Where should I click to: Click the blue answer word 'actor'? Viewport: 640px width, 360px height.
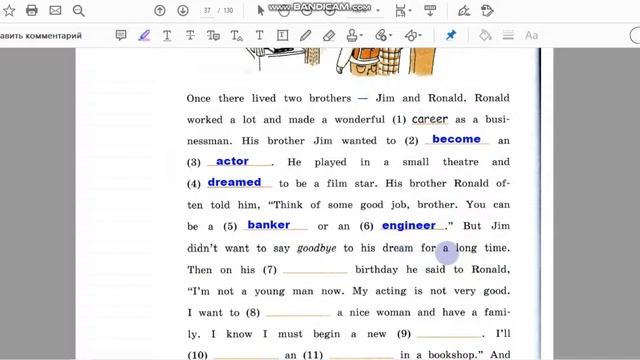coord(232,161)
